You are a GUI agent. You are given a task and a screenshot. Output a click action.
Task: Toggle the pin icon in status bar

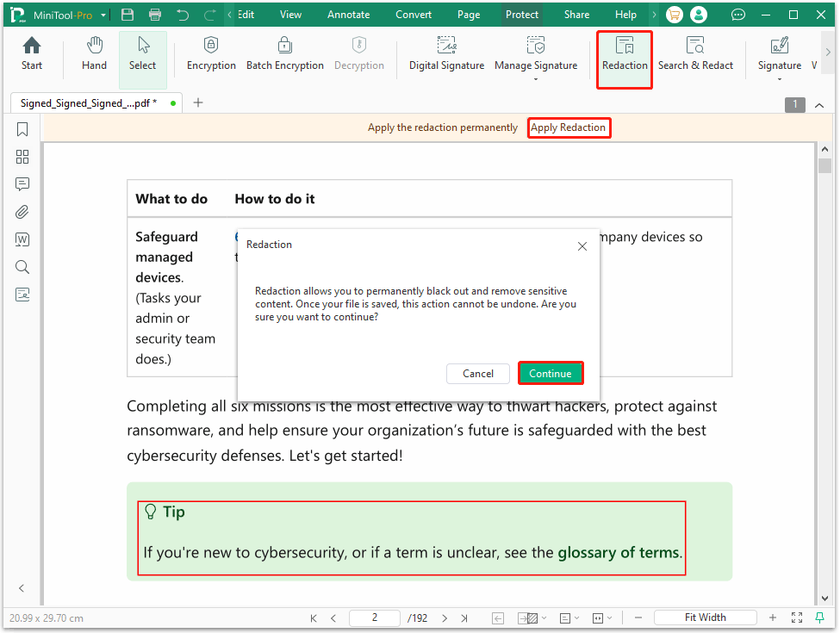coord(818,617)
